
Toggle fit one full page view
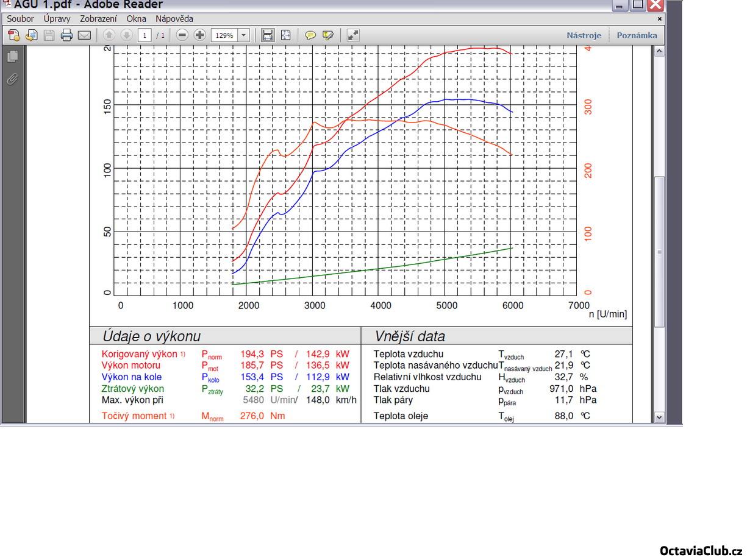(285, 35)
